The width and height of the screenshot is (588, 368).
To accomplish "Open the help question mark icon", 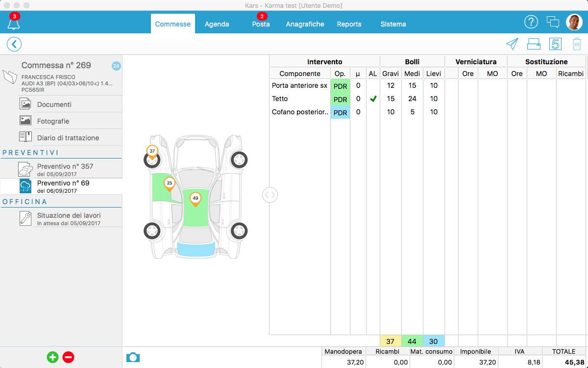I will (x=531, y=22).
